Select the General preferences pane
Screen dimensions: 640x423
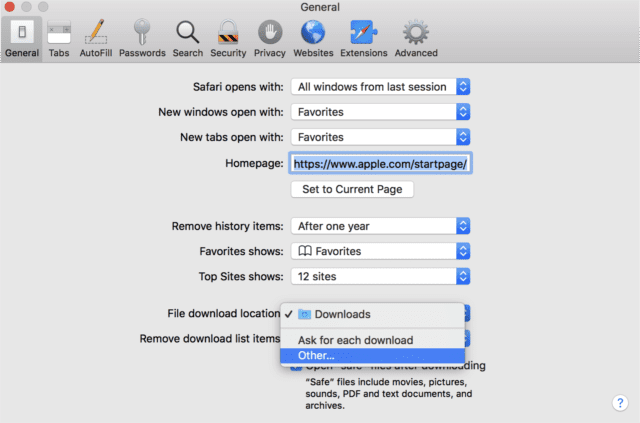coord(20,38)
